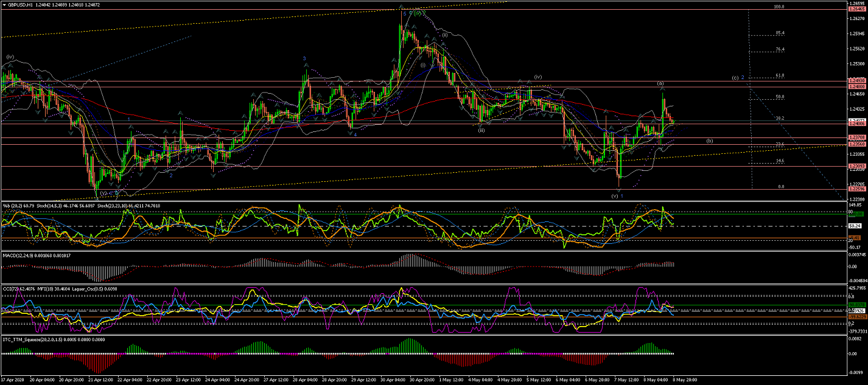Click the 1.25945 price axis value

(858, 33)
